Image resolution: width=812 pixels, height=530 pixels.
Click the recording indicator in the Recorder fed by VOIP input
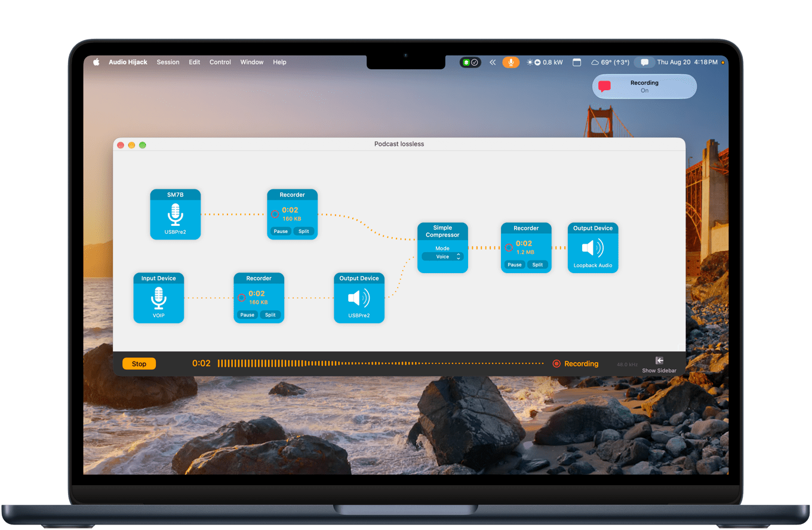tap(241, 298)
